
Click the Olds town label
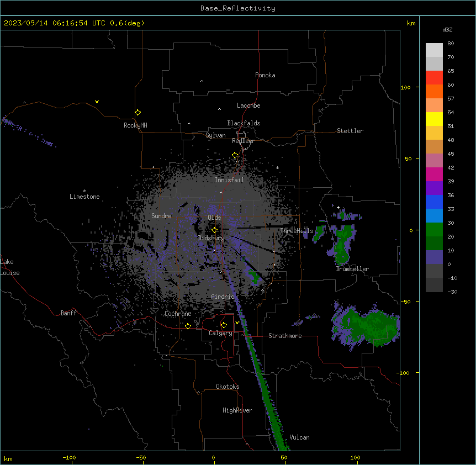(x=214, y=218)
